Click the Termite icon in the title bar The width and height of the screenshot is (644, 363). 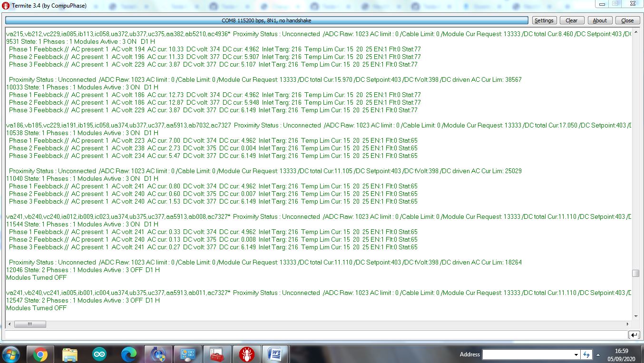(6, 5)
